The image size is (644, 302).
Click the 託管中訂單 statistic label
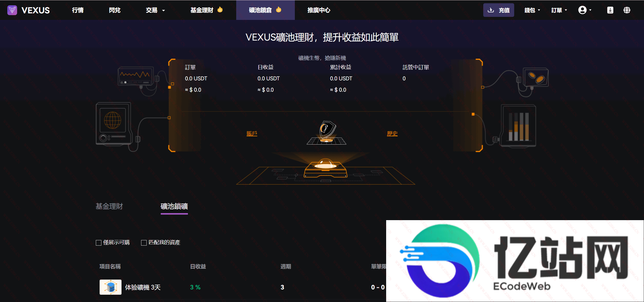click(x=416, y=67)
